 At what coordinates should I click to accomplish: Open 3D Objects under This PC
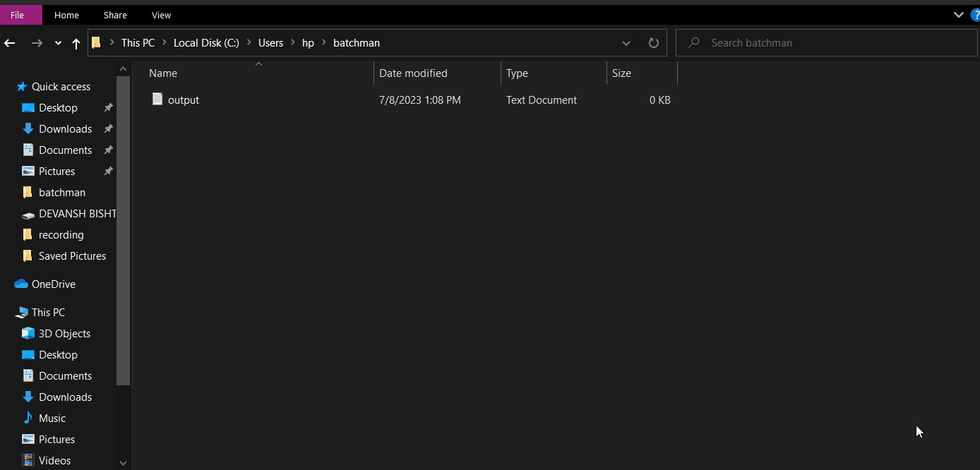(64, 333)
